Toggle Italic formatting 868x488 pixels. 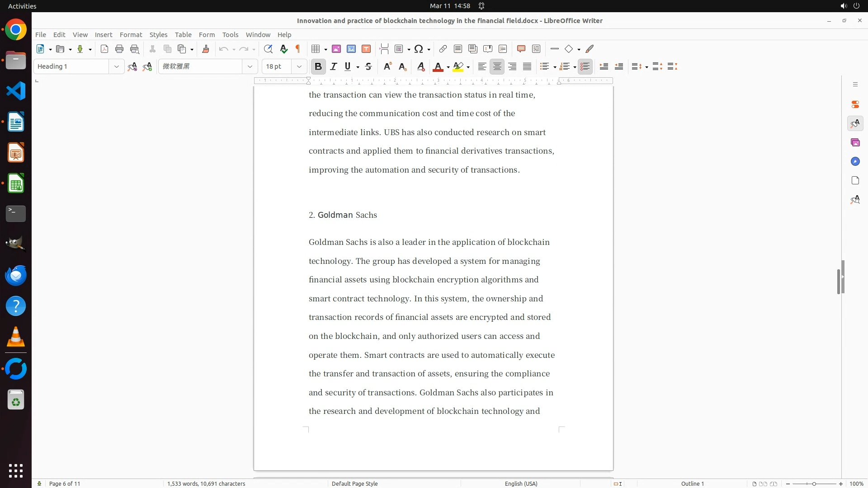(334, 67)
